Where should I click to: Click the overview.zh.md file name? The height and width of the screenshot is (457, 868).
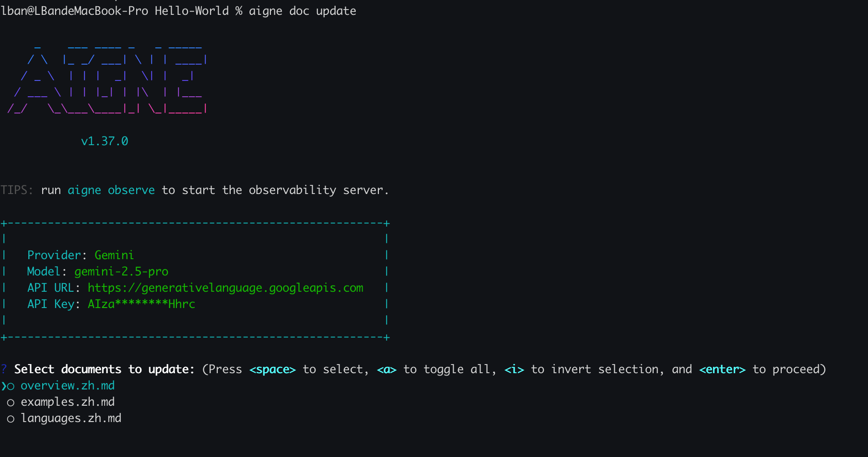tap(68, 386)
